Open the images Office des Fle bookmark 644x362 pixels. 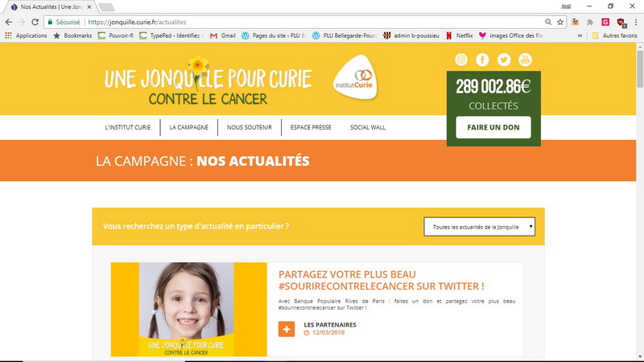(510, 35)
